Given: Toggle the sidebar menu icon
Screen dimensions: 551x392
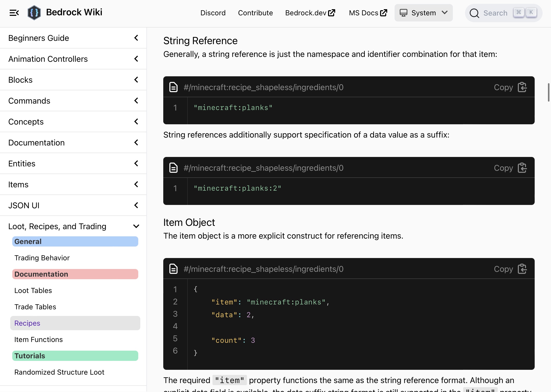Looking at the screenshot, I should pyautogui.click(x=14, y=13).
